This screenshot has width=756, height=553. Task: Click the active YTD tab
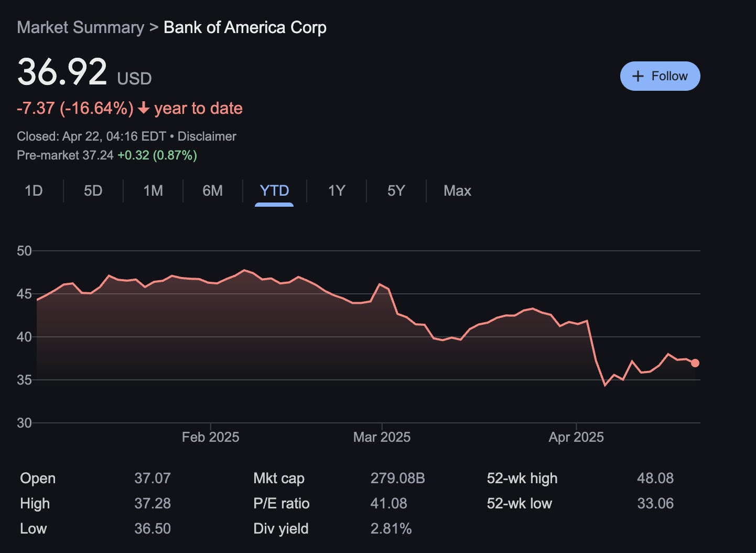point(274,191)
